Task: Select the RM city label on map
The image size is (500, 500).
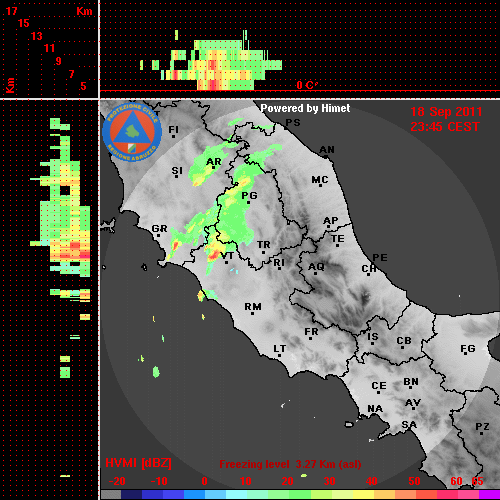Action: (x=253, y=307)
